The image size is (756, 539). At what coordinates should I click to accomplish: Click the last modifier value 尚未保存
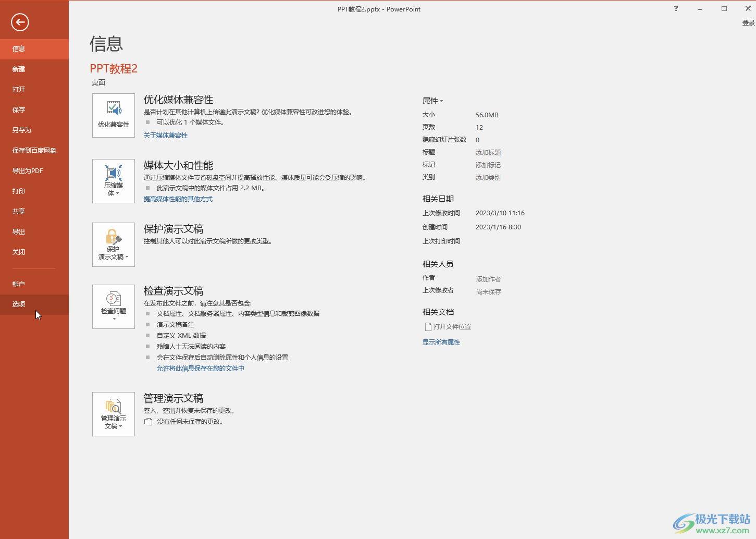pyautogui.click(x=489, y=292)
